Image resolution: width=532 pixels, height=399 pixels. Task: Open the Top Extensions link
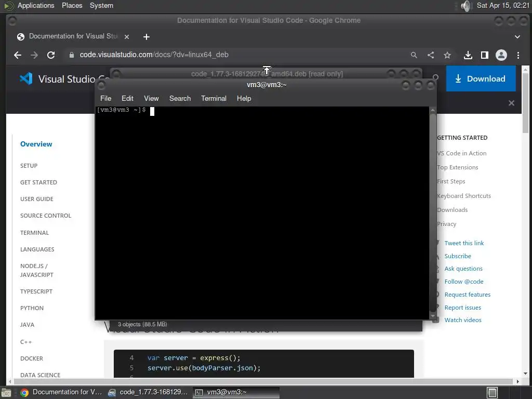click(458, 167)
